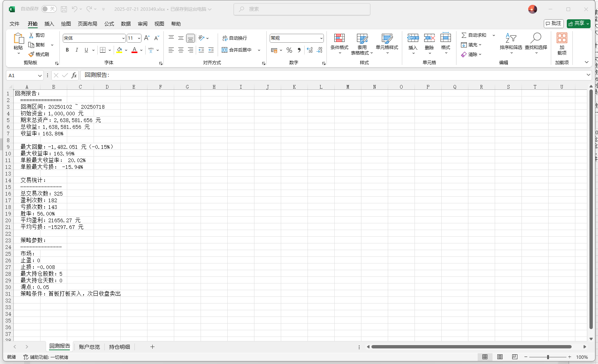This screenshot has width=598, height=364.
Task: Switch to Page Layout view in status bar
Action: point(500,357)
